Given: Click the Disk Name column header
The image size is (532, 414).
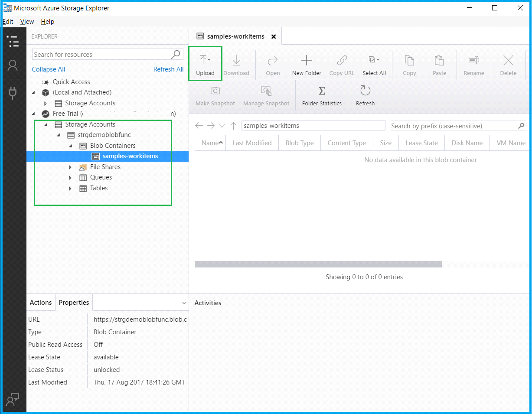Looking at the screenshot, I should pyautogui.click(x=467, y=143).
